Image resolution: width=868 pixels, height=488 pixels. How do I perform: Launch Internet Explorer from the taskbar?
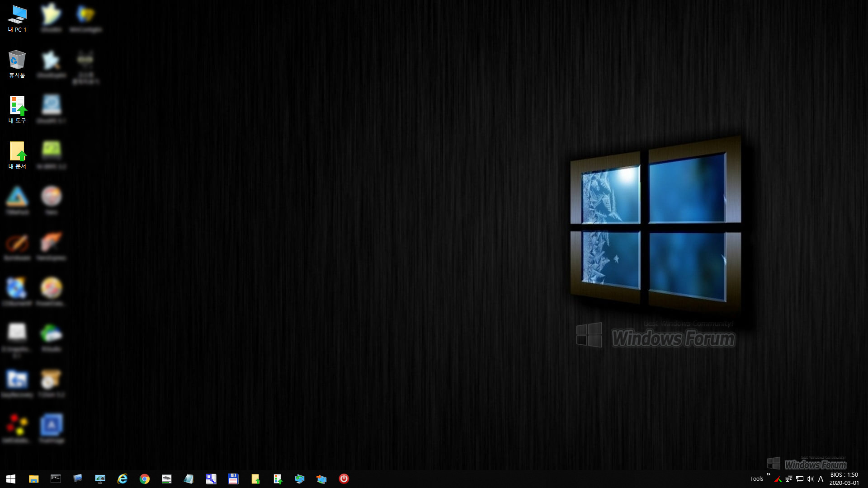[x=122, y=479]
